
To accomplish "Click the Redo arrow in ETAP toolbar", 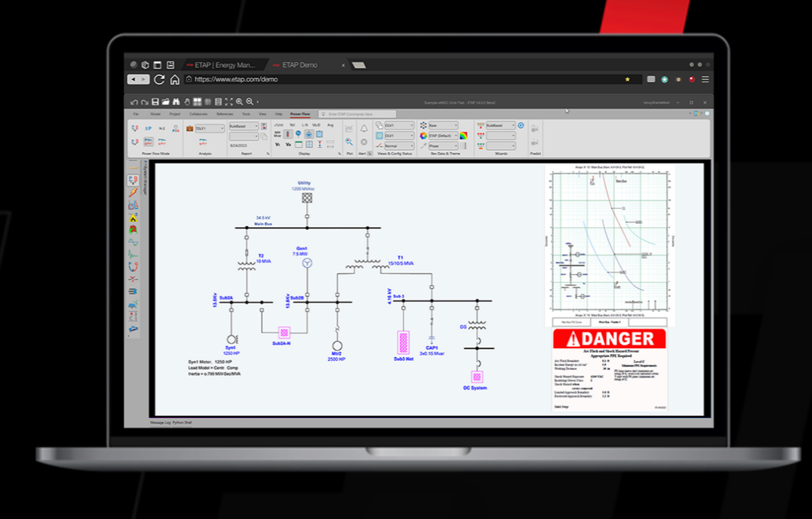I will coord(144,102).
